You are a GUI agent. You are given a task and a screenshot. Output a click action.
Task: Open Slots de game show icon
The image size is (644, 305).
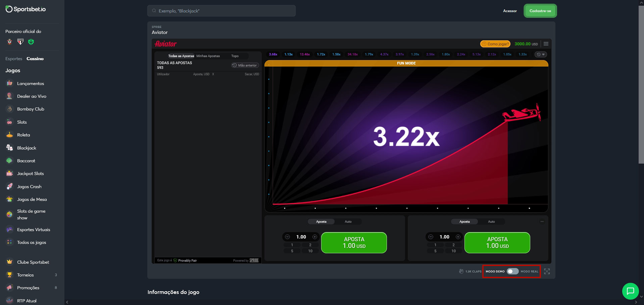[x=9, y=214]
